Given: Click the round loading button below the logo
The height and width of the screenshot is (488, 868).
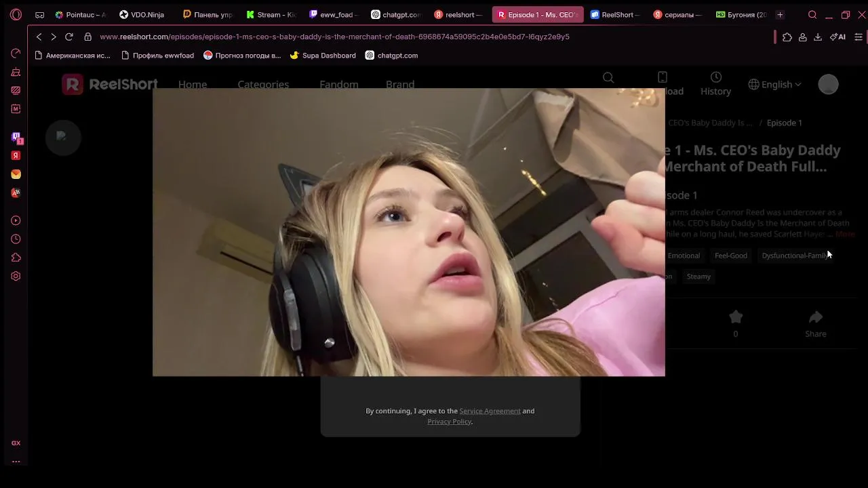Looking at the screenshot, I should tap(63, 138).
